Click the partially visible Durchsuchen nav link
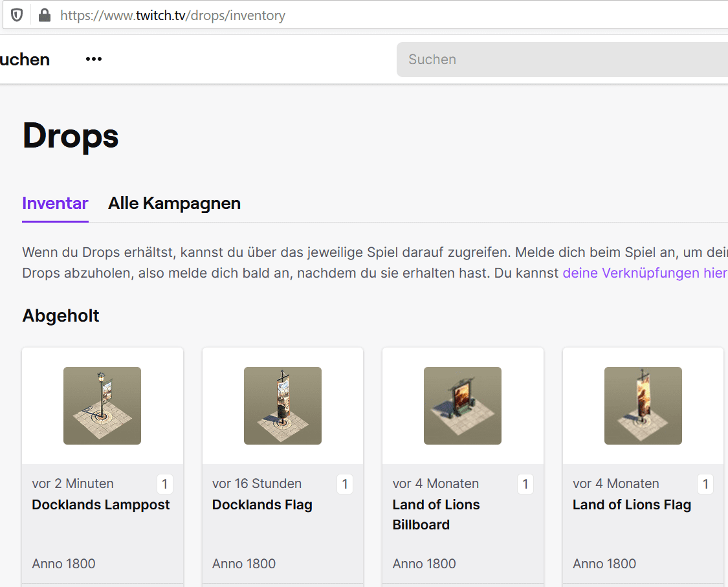Image resolution: width=728 pixels, height=587 pixels. pyautogui.click(x=25, y=60)
